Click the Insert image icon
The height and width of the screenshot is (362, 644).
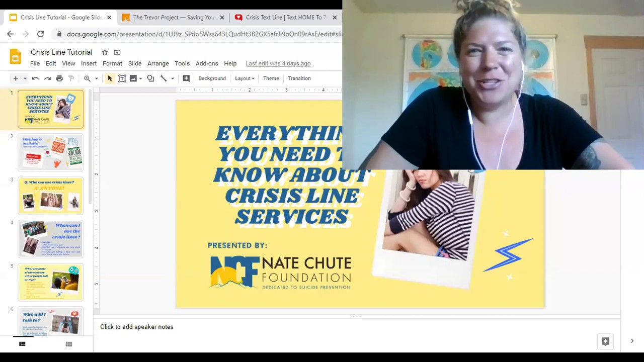[x=133, y=78]
